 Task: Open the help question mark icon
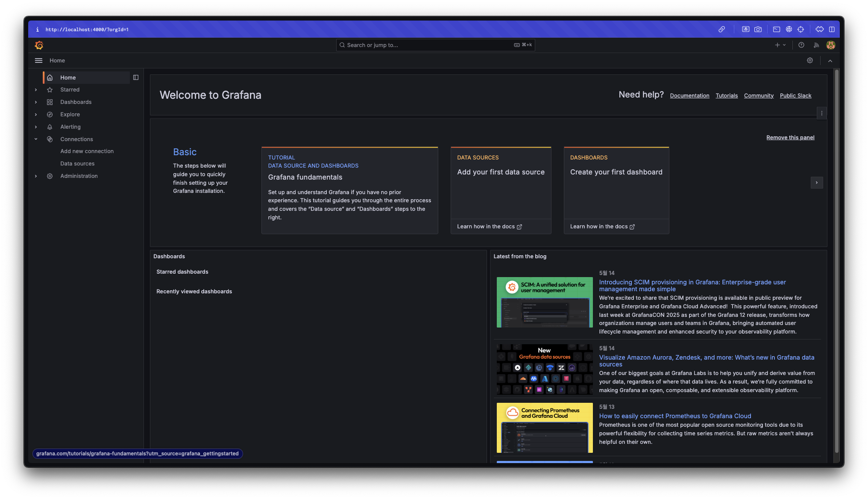801,45
